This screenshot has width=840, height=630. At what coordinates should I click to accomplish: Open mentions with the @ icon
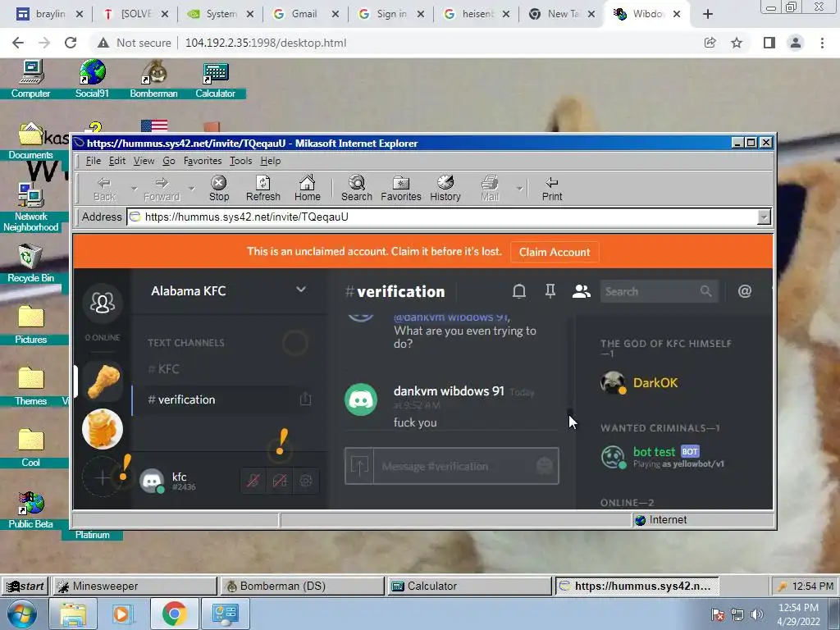tap(745, 291)
